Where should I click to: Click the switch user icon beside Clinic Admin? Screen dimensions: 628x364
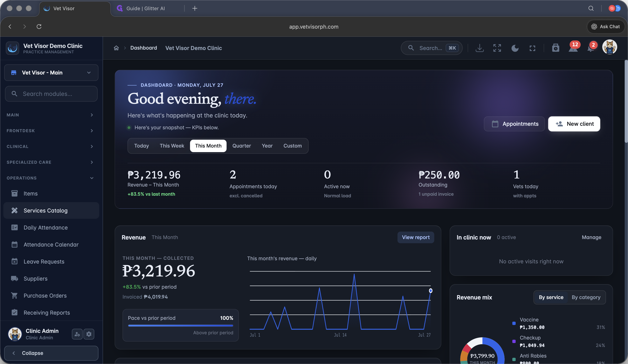pos(77,334)
